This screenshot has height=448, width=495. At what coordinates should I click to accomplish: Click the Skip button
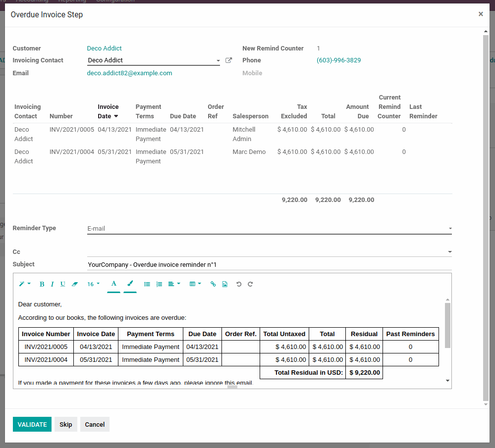click(66, 424)
